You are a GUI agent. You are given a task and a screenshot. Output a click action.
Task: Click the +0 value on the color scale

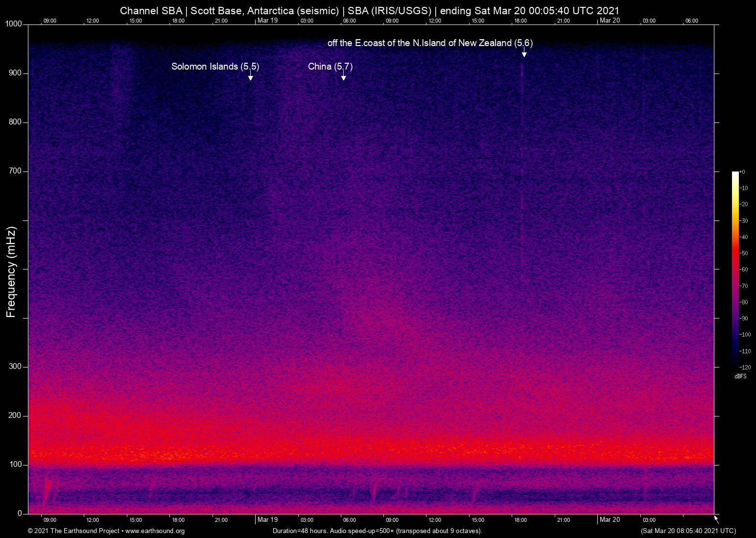point(742,172)
